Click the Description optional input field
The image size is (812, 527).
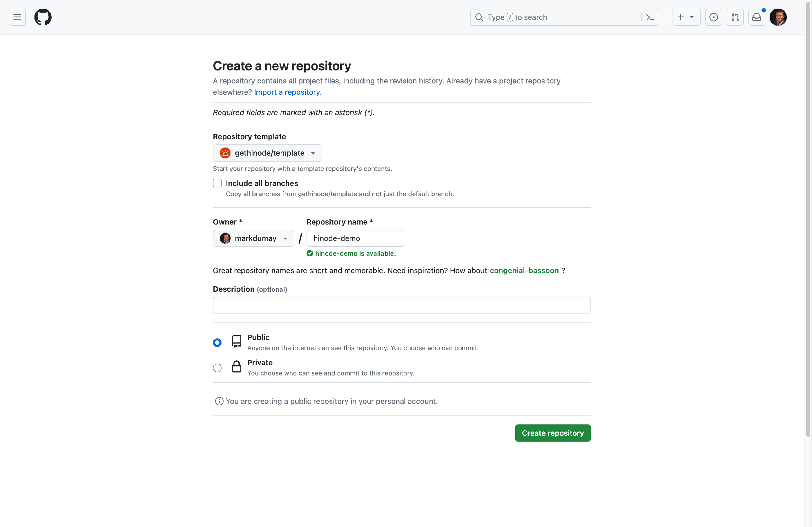click(x=402, y=305)
